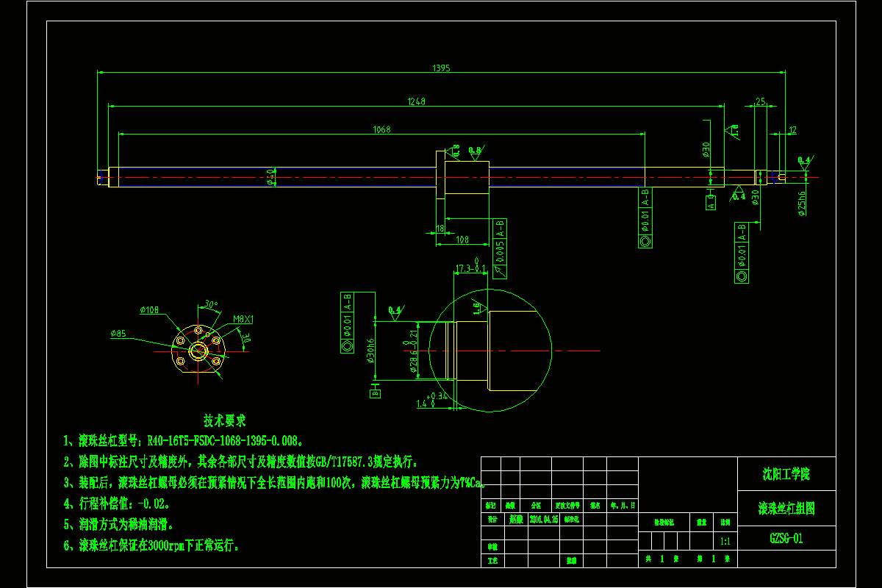Click the 滚珠丝杠组图 drawing title
The width and height of the screenshot is (882, 588).
(786, 509)
